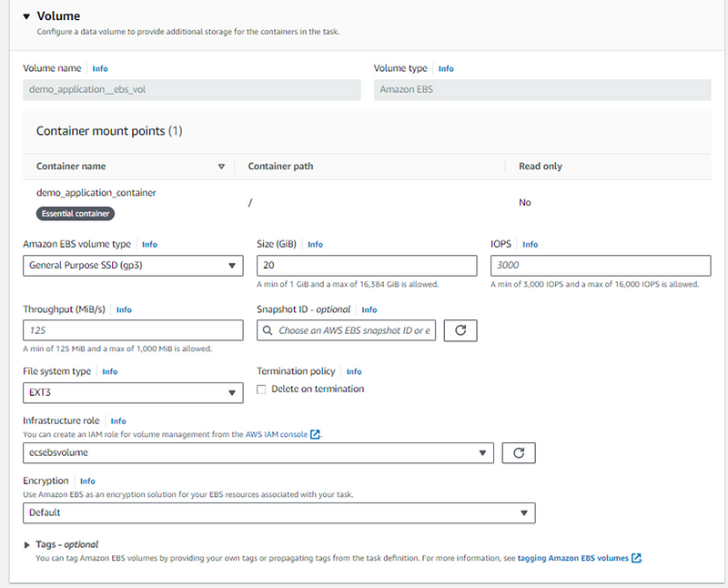The height and width of the screenshot is (588, 728).
Task: Open the Infrastructure role ecsebsvolume dropdown
Action: 258,453
